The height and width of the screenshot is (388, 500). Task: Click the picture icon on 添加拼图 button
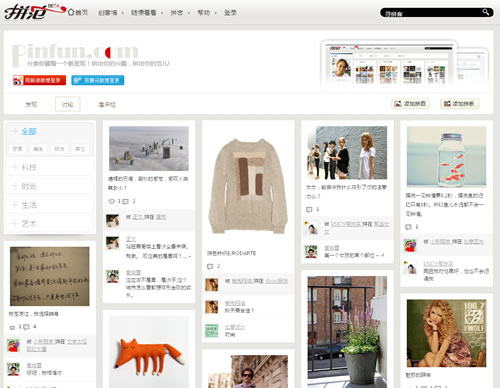coord(398,104)
